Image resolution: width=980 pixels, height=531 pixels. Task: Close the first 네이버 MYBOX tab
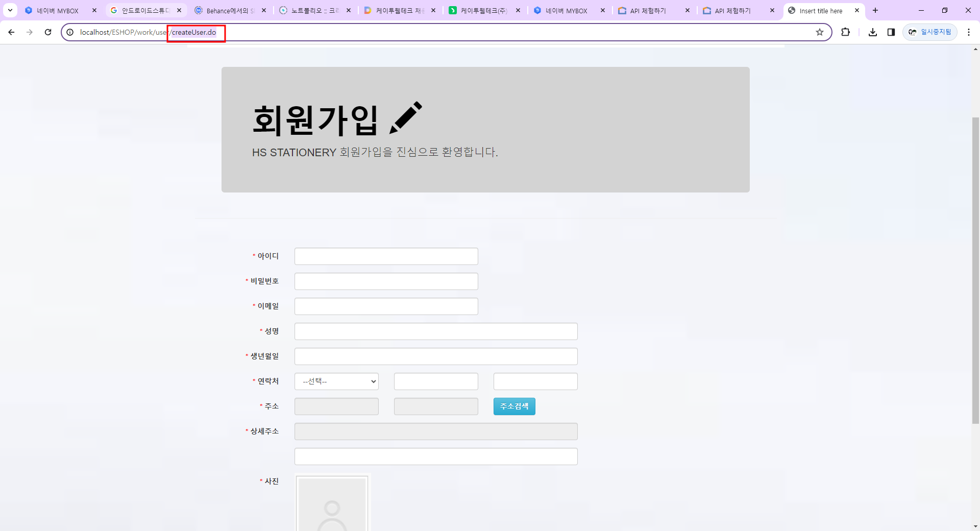pyautogui.click(x=94, y=10)
